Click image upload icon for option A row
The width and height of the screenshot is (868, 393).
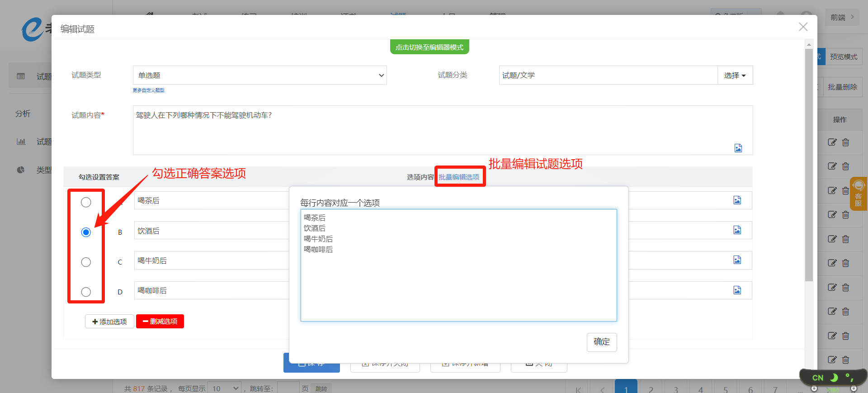tap(737, 200)
